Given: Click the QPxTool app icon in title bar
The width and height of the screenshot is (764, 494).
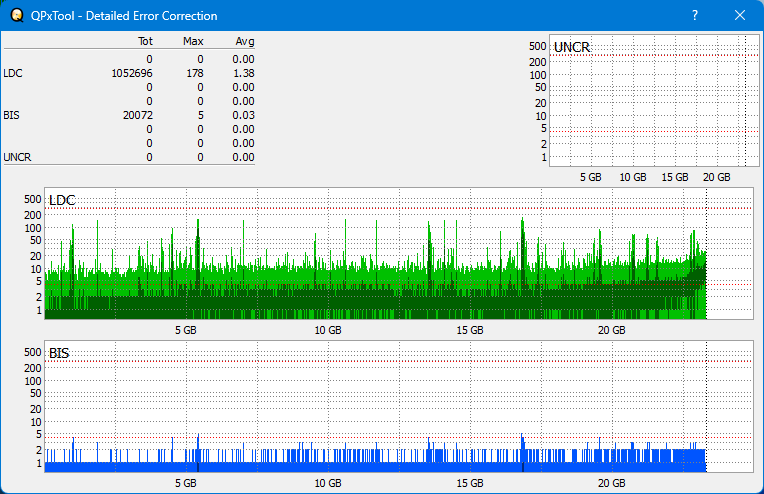Looking at the screenshot, I should coord(17,16).
